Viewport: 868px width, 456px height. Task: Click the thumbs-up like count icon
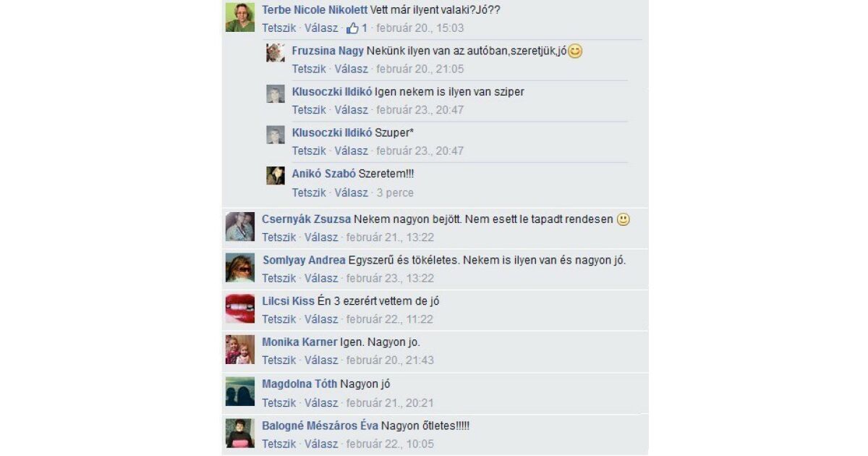(353, 28)
